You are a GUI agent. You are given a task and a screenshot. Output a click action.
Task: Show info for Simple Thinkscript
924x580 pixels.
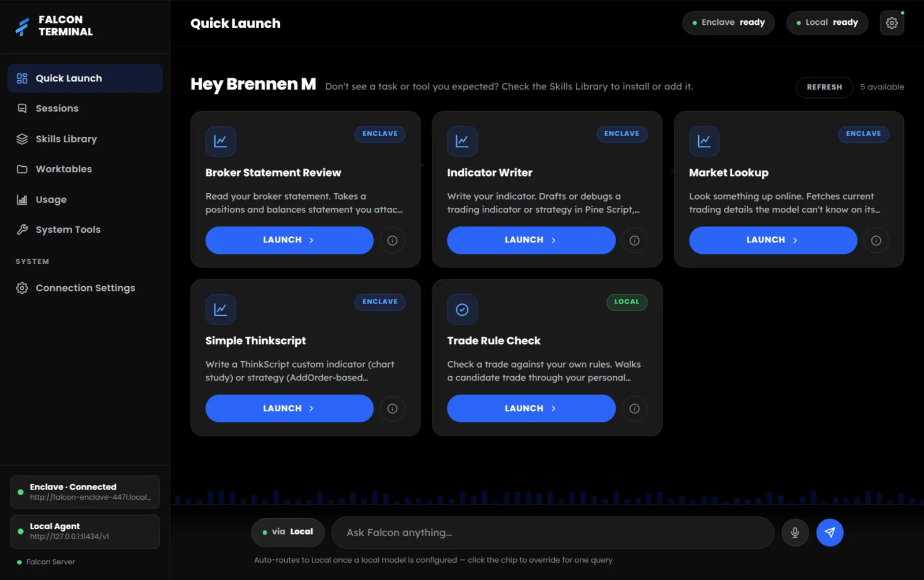(x=392, y=409)
